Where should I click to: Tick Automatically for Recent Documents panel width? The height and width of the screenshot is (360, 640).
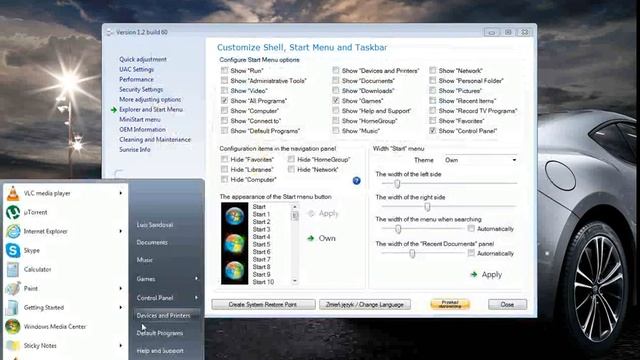point(471,253)
